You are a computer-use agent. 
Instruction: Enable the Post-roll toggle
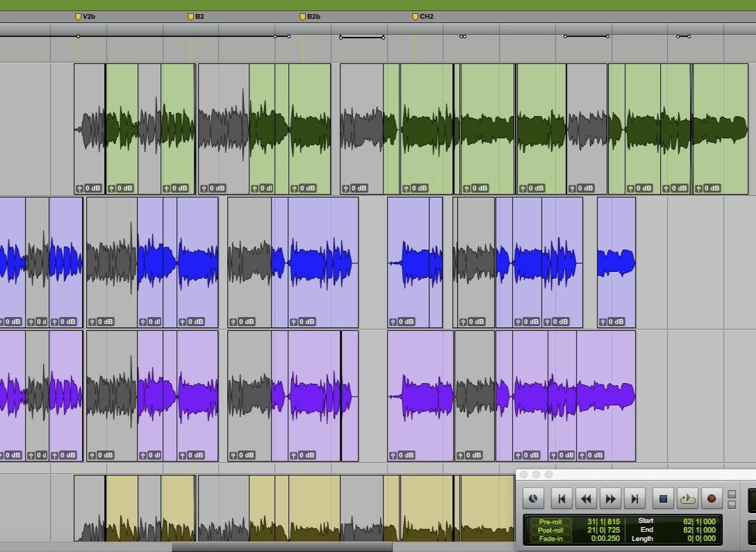550,530
